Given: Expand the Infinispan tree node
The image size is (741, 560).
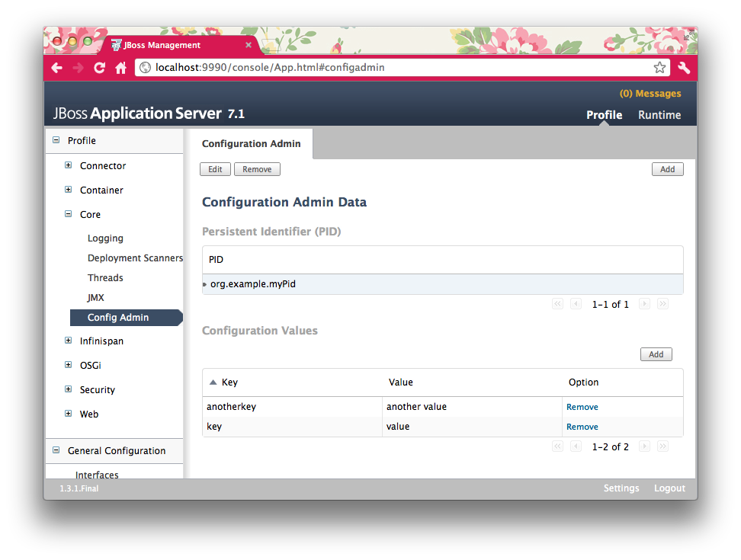Looking at the screenshot, I should coord(69,341).
